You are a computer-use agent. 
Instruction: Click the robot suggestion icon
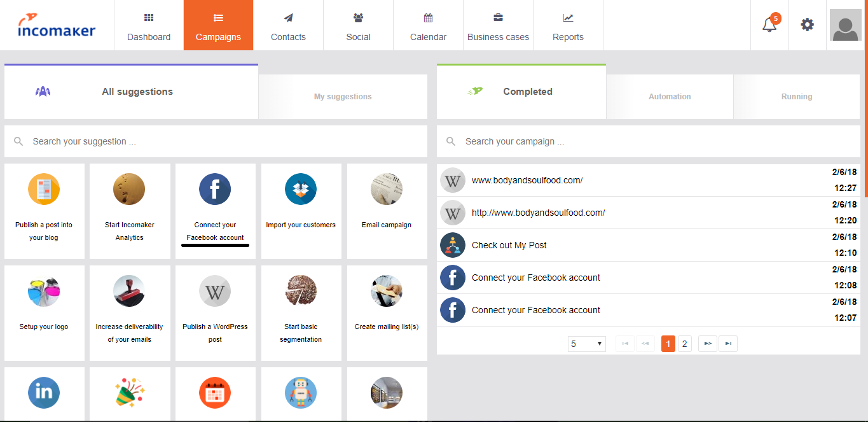coord(301,393)
